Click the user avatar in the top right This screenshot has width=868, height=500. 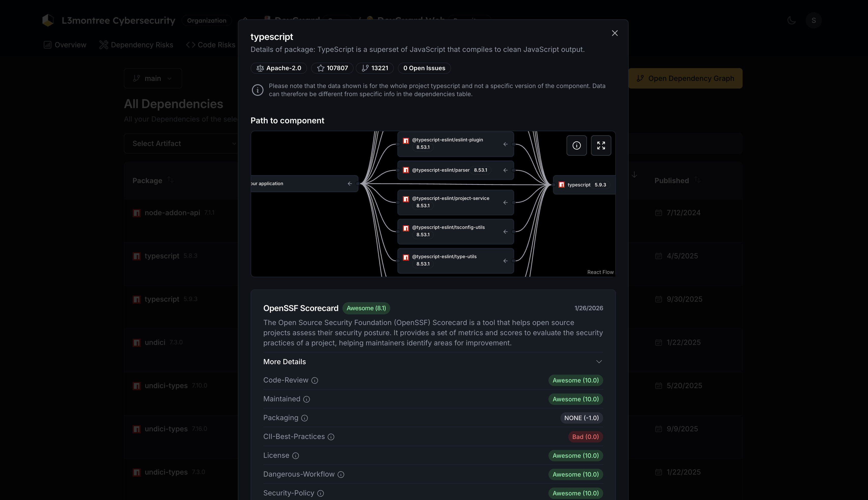813,20
